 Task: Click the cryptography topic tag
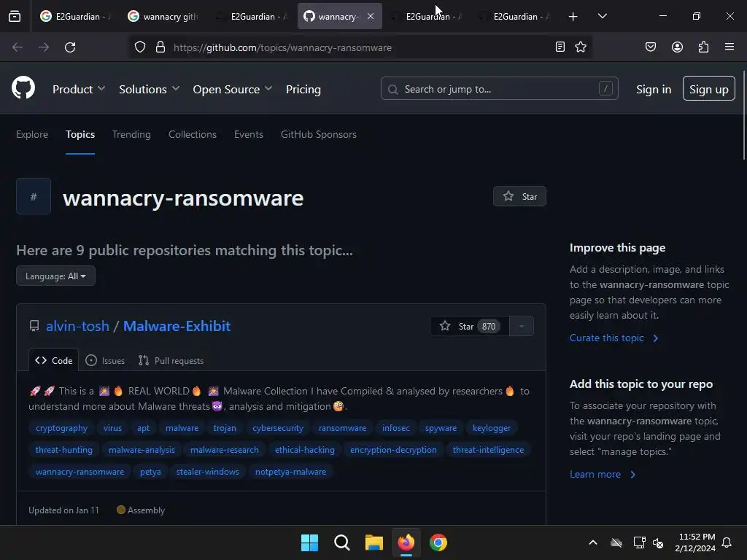click(61, 427)
